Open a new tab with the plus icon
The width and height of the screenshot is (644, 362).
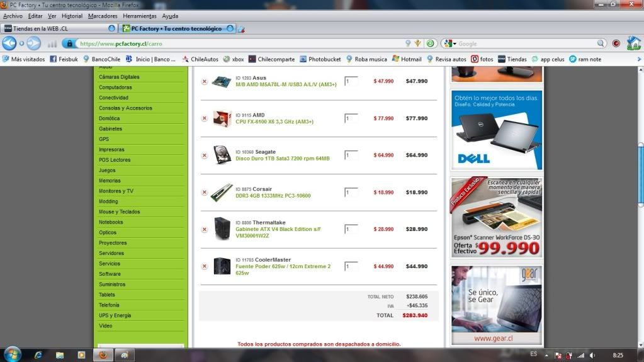pyautogui.click(x=242, y=29)
